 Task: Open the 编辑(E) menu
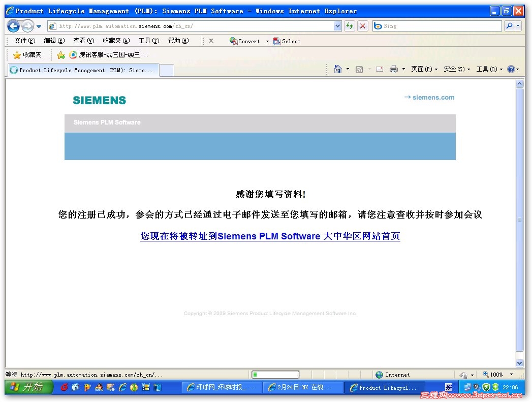[54, 41]
